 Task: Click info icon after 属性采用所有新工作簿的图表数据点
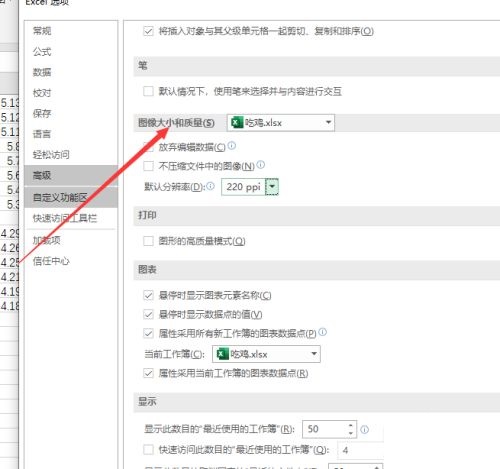coord(323,332)
